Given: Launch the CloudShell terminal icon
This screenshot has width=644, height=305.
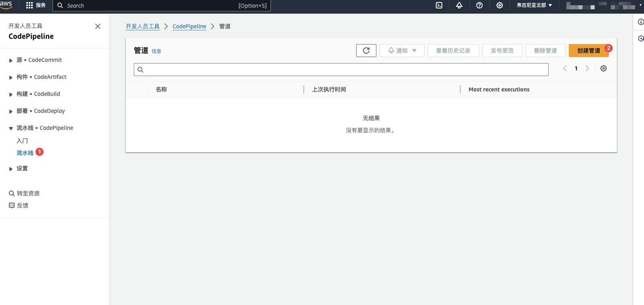Looking at the screenshot, I should (x=439, y=5).
